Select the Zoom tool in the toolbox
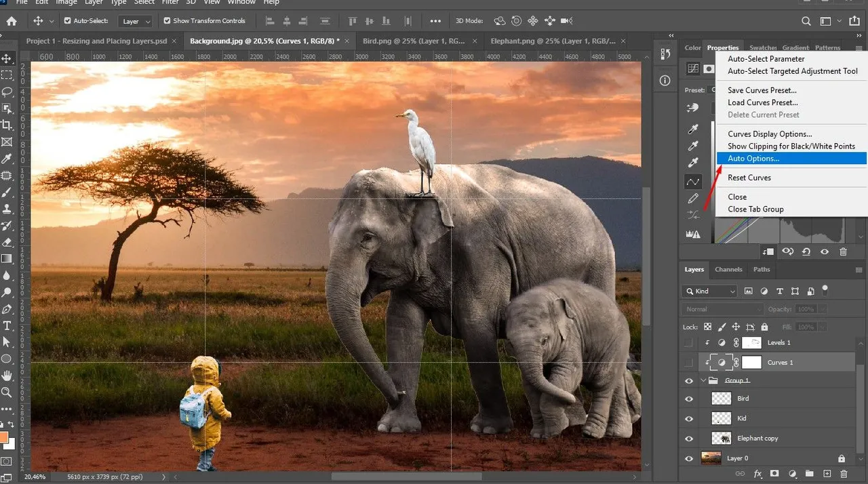The width and height of the screenshot is (868, 484). click(x=7, y=392)
